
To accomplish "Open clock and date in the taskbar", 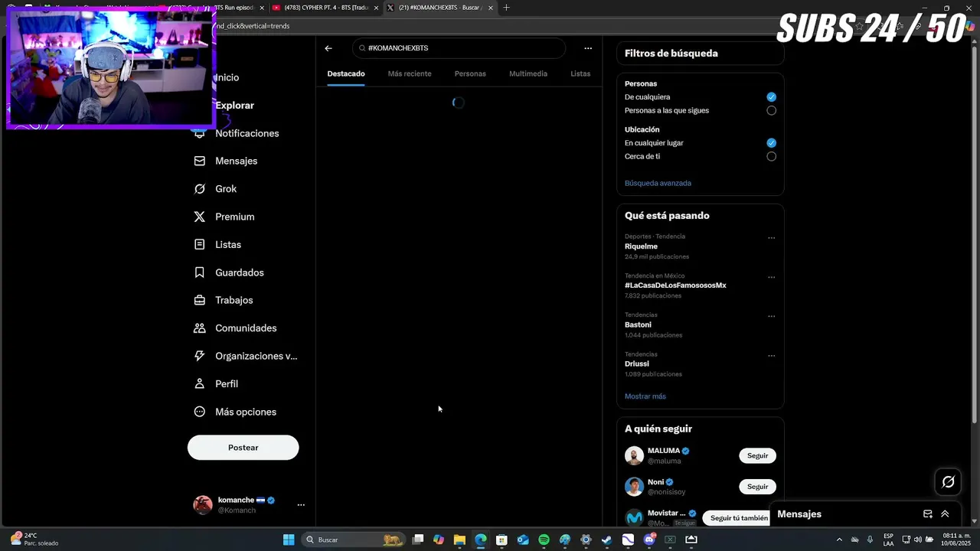I will click(x=956, y=540).
